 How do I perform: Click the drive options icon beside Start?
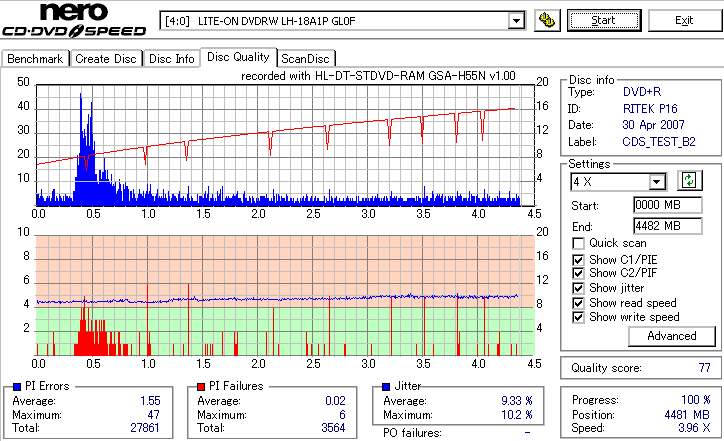click(547, 21)
